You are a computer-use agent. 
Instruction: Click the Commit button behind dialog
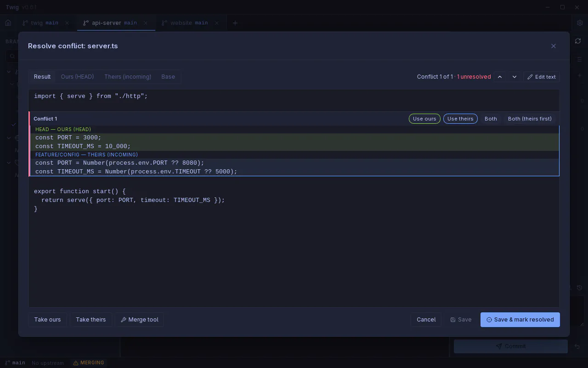pos(511,346)
